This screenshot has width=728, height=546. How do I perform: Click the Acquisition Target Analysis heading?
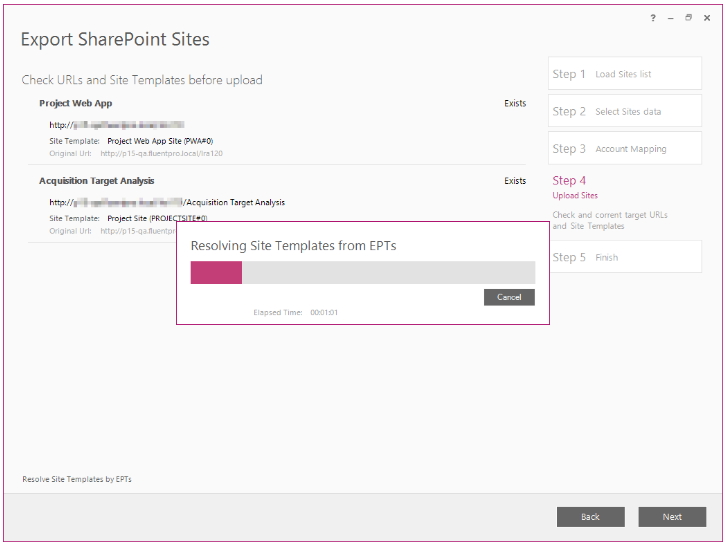tap(97, 181)
